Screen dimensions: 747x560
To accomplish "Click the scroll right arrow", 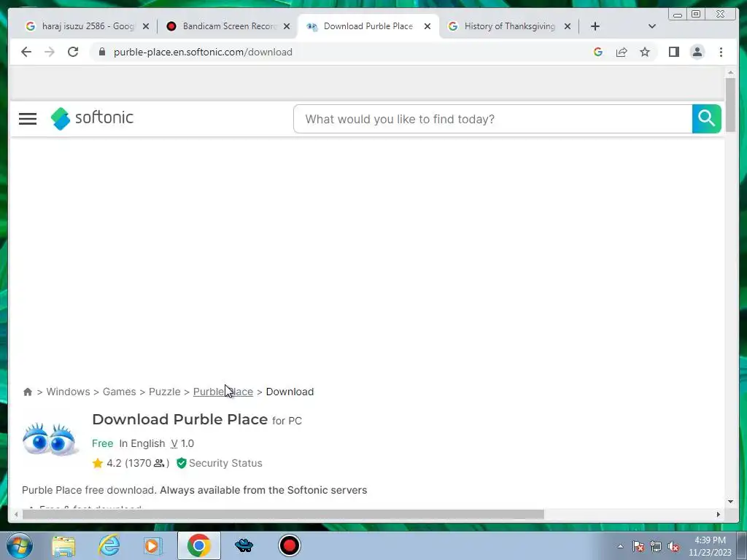I will point(719,514).
